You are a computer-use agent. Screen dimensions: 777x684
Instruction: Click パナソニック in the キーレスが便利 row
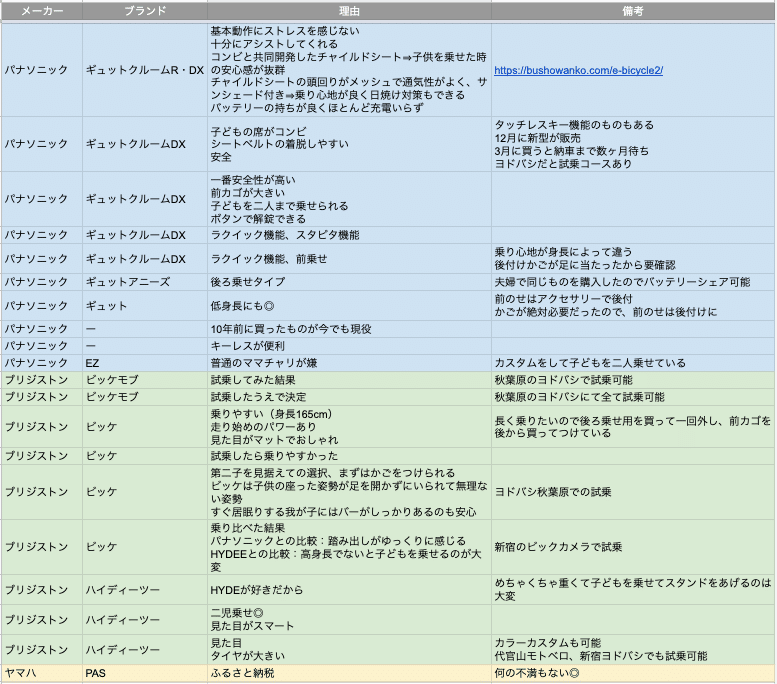point(42,346)
